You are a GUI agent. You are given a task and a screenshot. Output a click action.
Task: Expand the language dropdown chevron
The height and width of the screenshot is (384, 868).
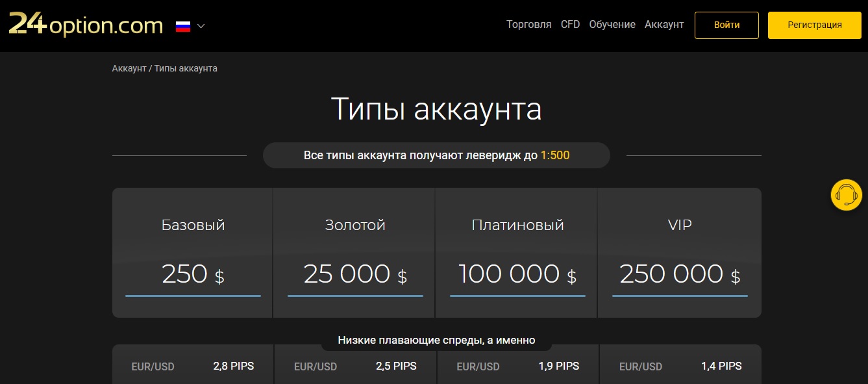click(x=201, y=26)
